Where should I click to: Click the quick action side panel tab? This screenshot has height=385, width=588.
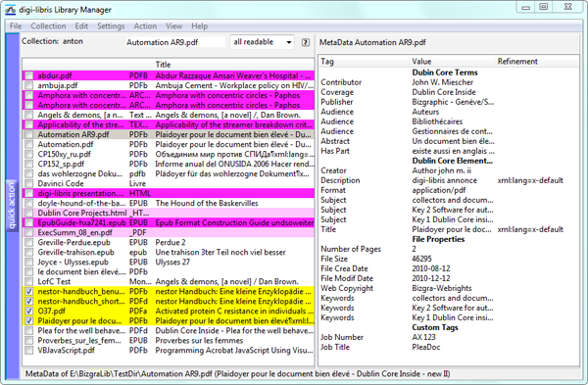coord(12,206)
